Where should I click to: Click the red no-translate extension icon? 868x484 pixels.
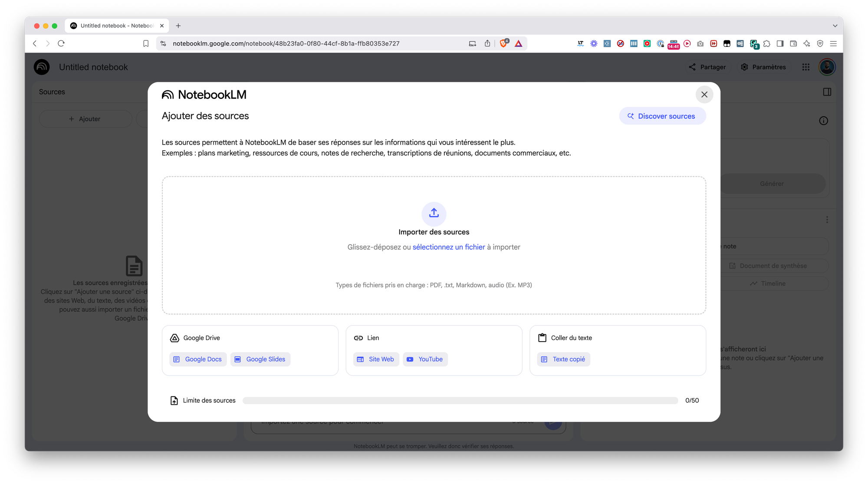[621, 43]
